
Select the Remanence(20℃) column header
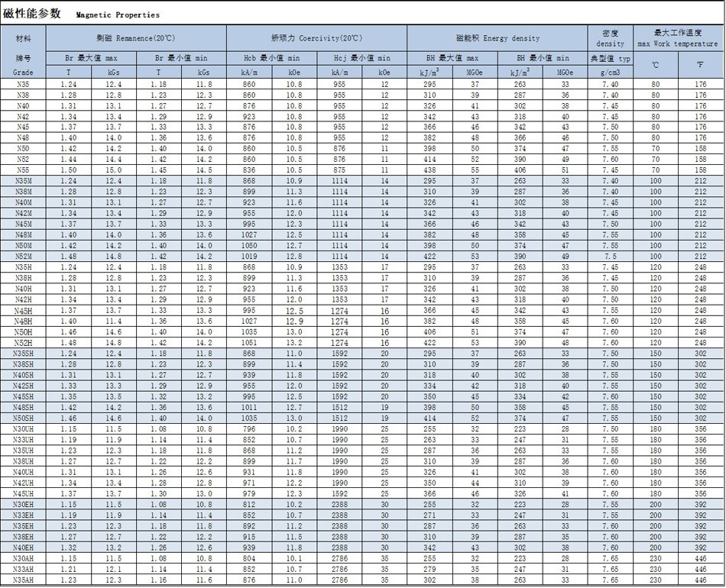(136, 38)
